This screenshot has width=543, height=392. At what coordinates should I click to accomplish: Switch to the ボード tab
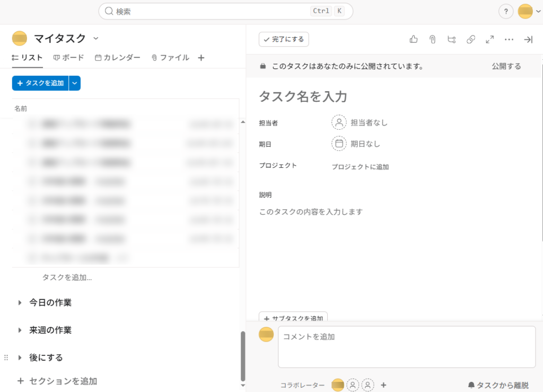(x=69, y=58)
